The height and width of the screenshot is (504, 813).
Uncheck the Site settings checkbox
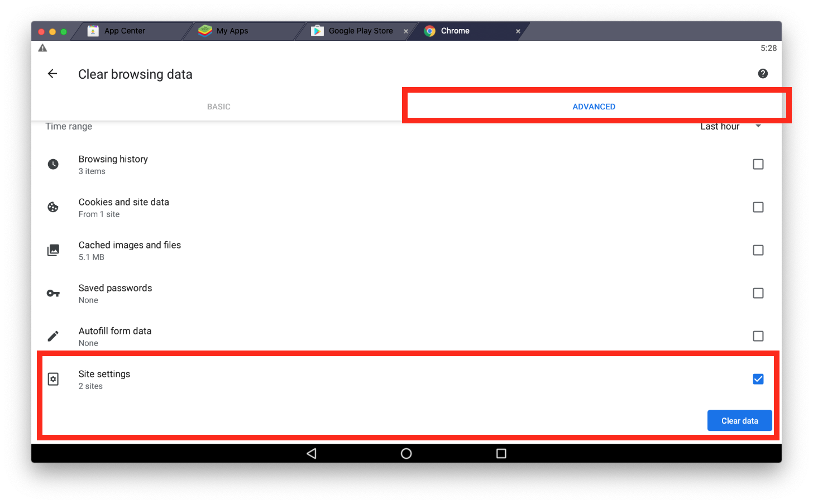(x=758, y=379)
